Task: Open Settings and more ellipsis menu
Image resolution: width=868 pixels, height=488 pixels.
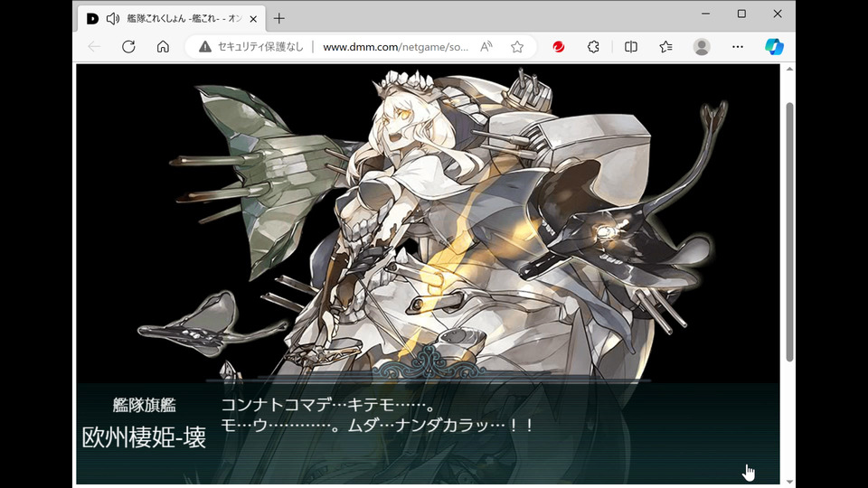Action: (738, 47)
